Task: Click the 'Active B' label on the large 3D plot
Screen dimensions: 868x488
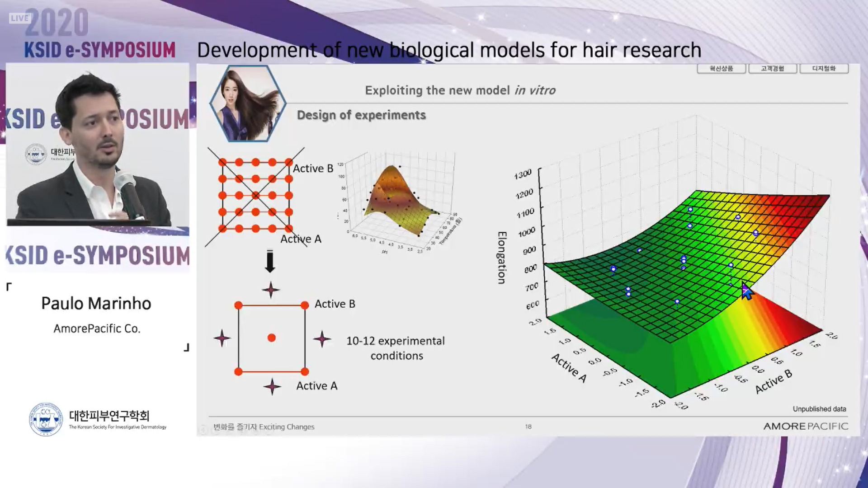Action: pyautogui.click(x=774, y=382)
